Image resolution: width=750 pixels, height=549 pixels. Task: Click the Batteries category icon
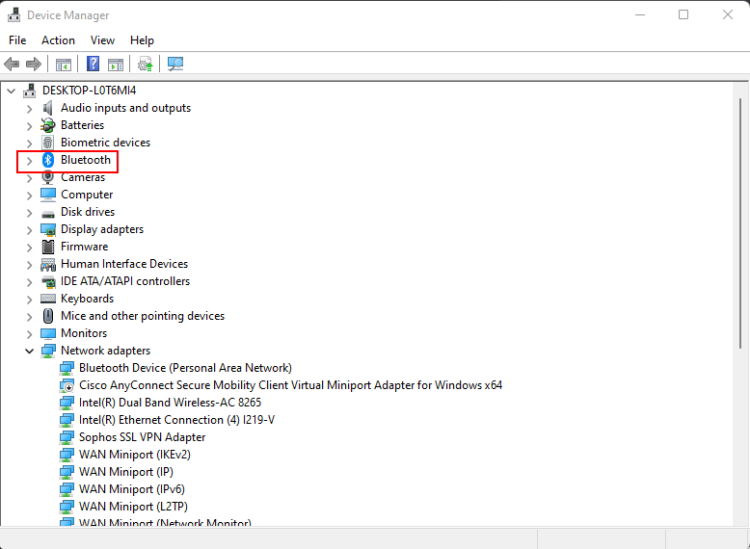(47, 125)
